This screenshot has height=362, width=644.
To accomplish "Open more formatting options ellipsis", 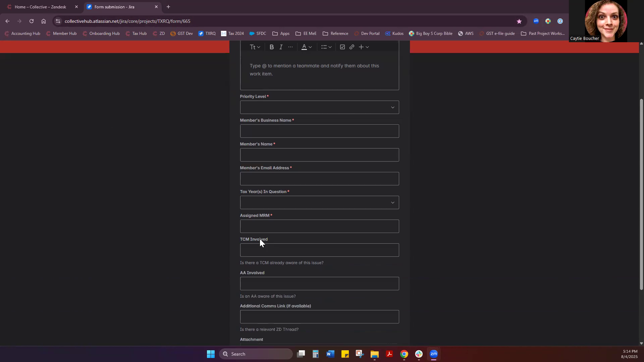I will pos(290,47).
